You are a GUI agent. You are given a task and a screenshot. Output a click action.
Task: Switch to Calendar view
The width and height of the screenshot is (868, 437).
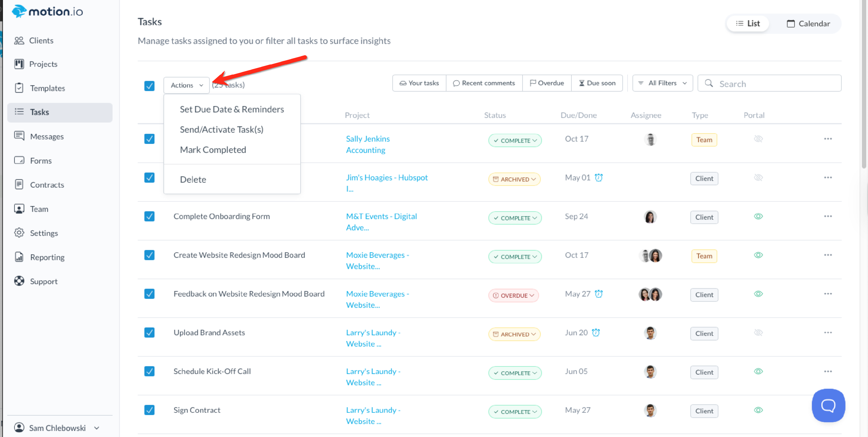808,24
